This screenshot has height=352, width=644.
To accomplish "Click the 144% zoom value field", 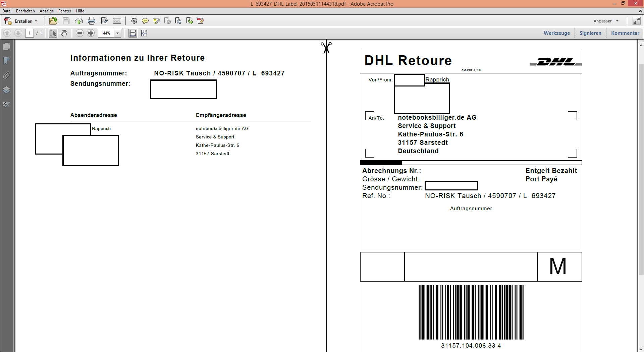I will pyautogui.click(x=106, y=33).
